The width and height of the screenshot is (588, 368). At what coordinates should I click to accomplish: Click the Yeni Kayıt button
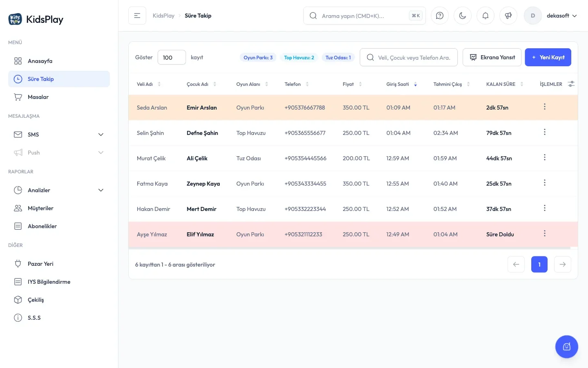548,57
